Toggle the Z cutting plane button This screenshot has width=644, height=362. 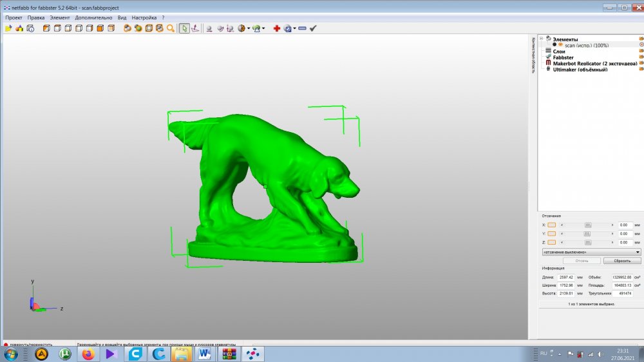552,242
